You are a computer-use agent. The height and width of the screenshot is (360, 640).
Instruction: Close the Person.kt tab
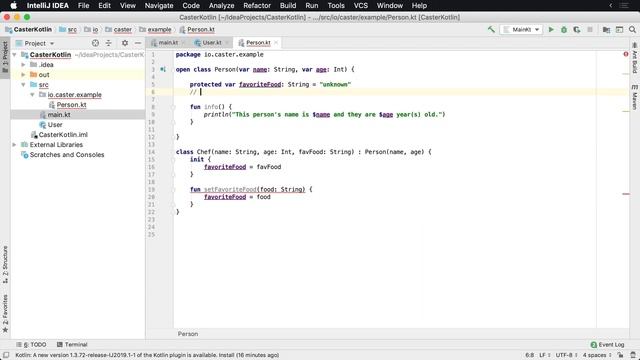pos(276,42)
